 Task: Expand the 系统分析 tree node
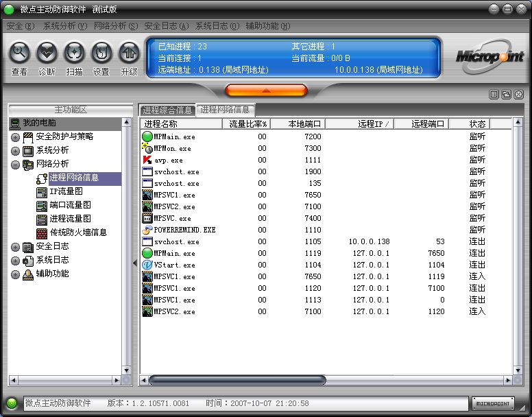pos(15,151)
